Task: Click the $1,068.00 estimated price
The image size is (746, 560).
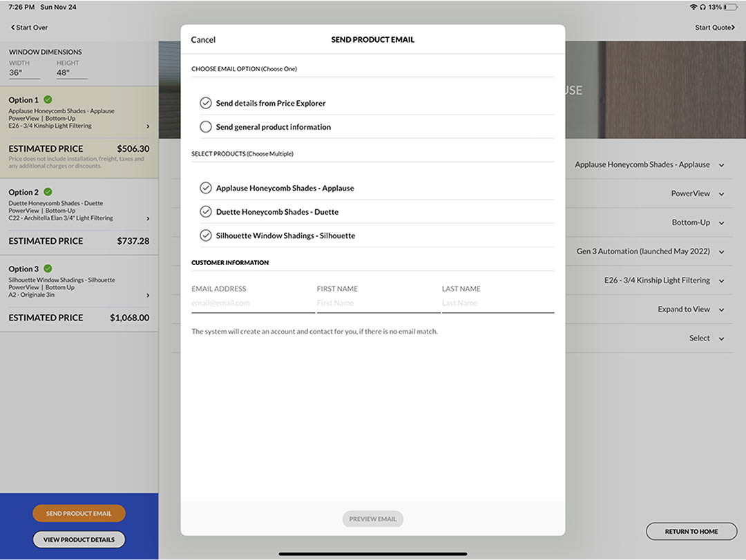Action: [x=129, y=318]
